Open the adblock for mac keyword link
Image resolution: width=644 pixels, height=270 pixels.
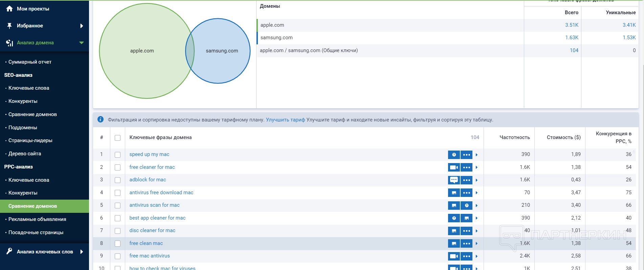148,180
